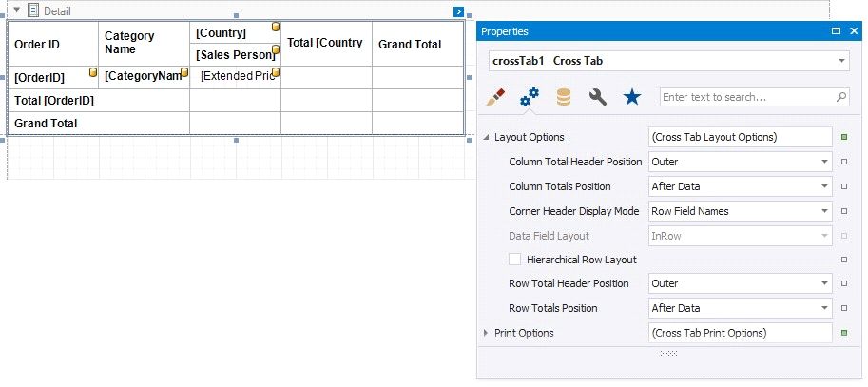The image size is (868, 387).
Task: Collapse the Detail band header
Action: (x=16, y=10)
